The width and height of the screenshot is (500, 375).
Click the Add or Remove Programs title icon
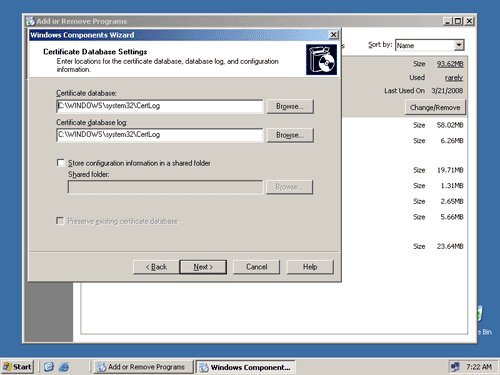click(30, 21)
